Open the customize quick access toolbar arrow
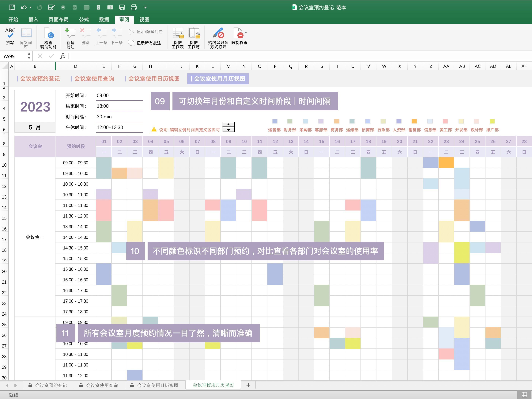The height and width of the screenshot is (399, 532). point(145,7)
